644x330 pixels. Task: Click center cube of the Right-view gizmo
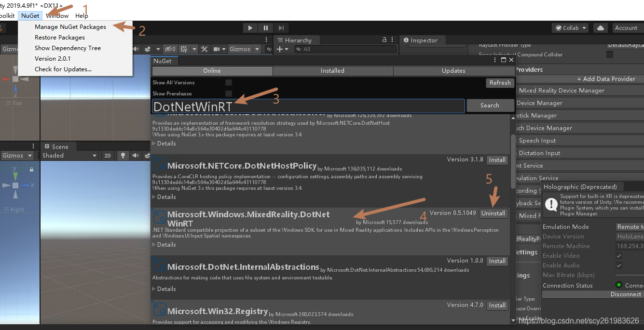coord(15,185)
